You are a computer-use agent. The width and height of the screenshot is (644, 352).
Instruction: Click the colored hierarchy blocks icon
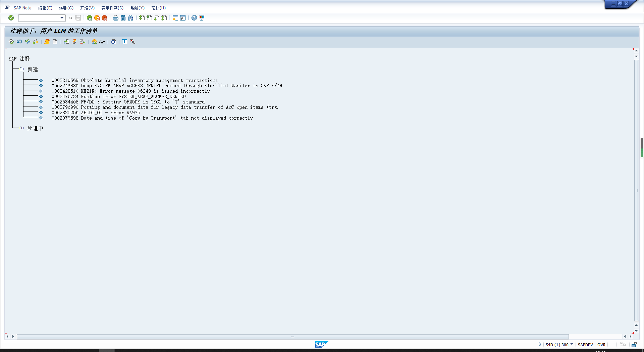coord(36,42)
